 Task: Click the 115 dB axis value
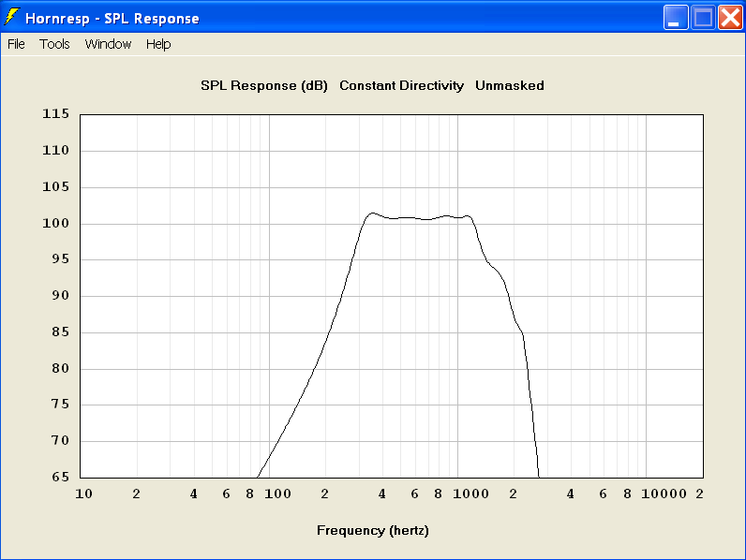[55, 113]
